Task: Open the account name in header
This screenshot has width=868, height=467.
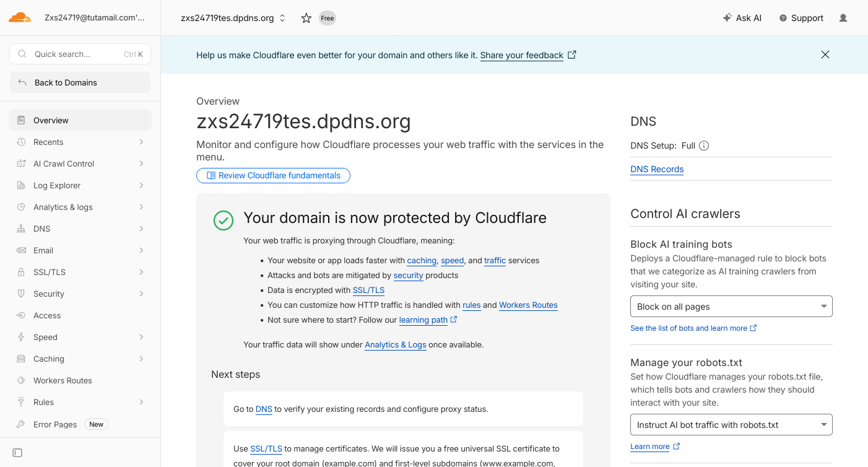Action: (x=95, y=18)
